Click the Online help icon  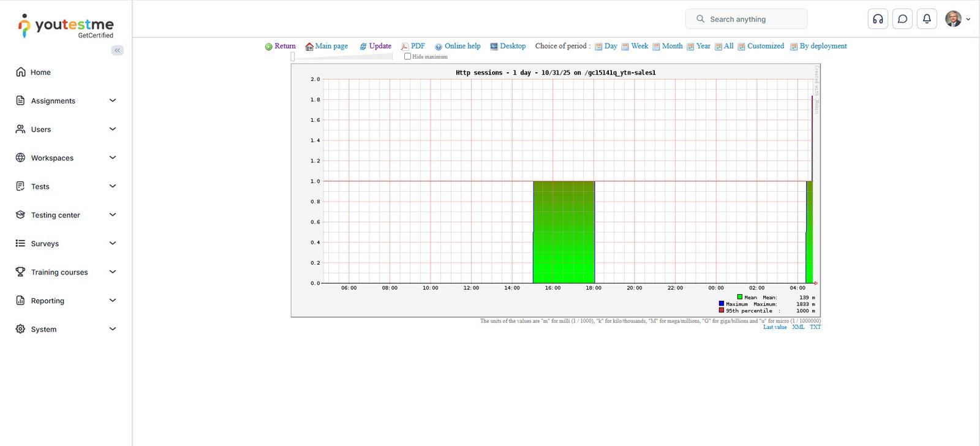439,47
